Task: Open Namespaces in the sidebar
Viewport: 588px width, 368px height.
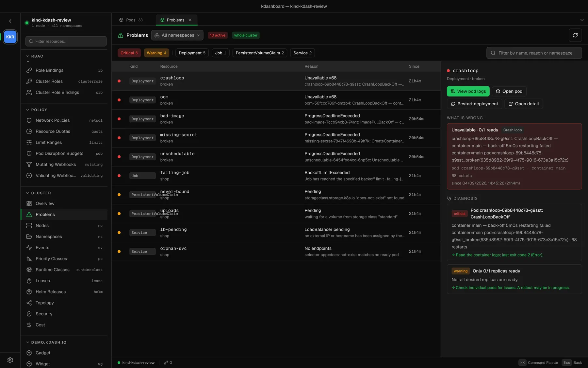Action: (65, 237)
